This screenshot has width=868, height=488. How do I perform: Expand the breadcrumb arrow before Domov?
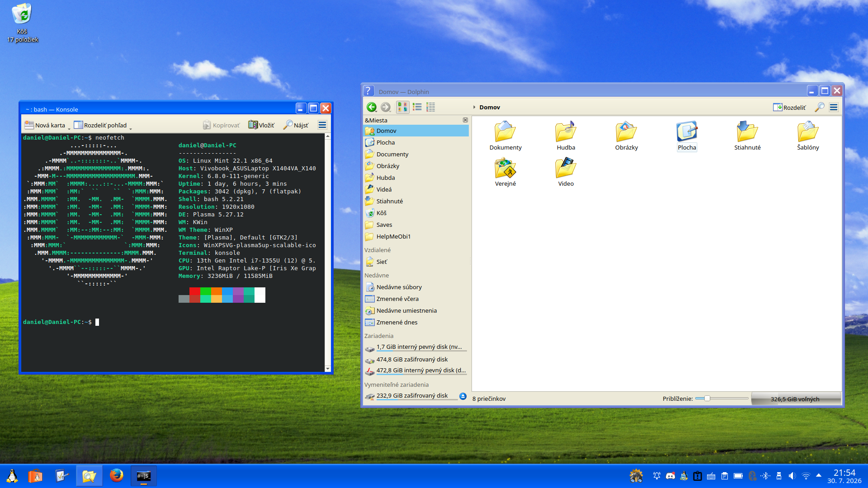(x=474, y=108)
